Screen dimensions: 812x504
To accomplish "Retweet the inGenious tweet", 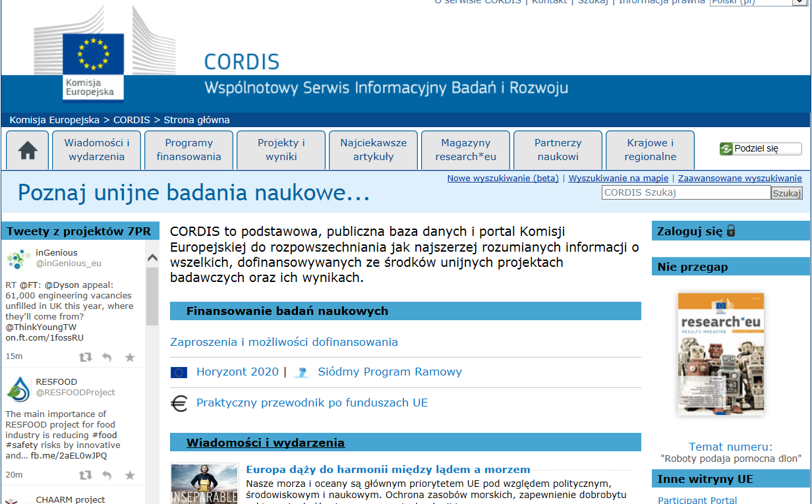I will [x=85, y=357].
